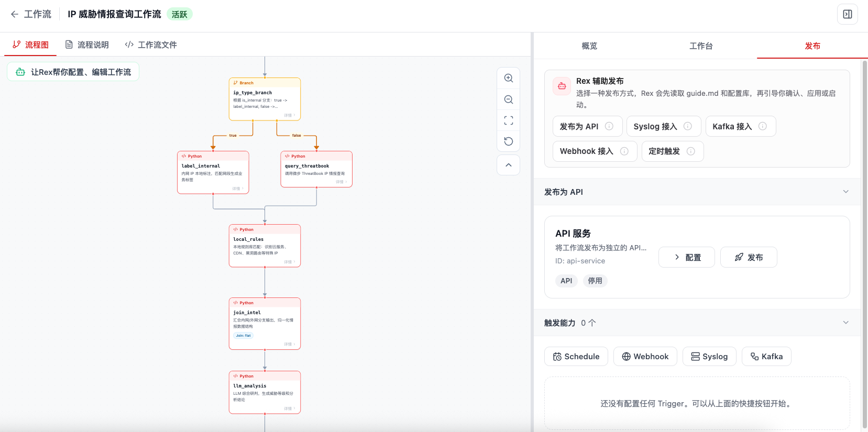Image resolution: width=868 pixels, height=432 pixels.
Task: Choose Webhook 接入 publishing option
Action: point(595,151)
